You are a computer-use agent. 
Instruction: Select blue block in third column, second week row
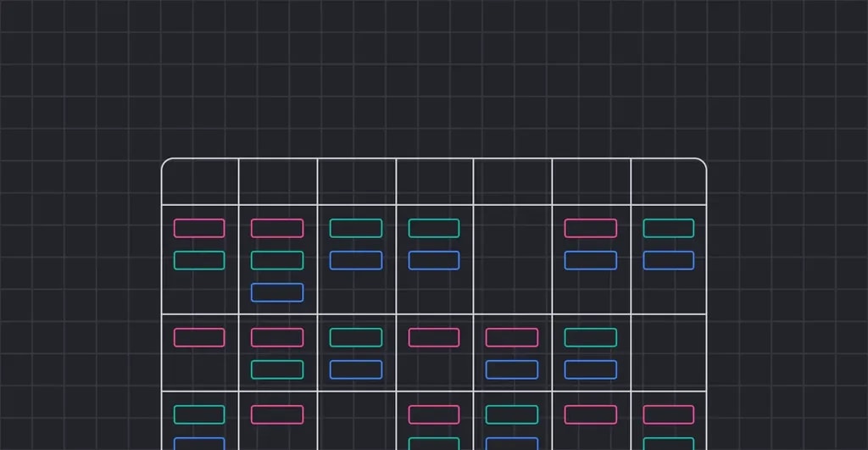tap(356, 369)
